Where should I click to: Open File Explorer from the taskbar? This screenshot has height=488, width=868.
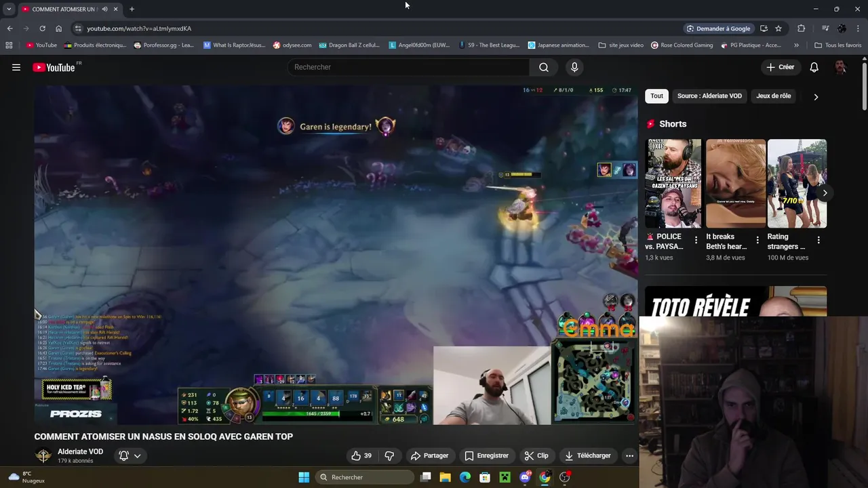[x=446, y=477]
